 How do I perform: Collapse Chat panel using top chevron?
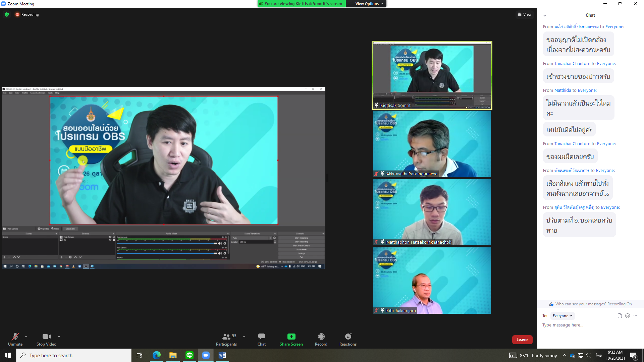pos(545,15)
